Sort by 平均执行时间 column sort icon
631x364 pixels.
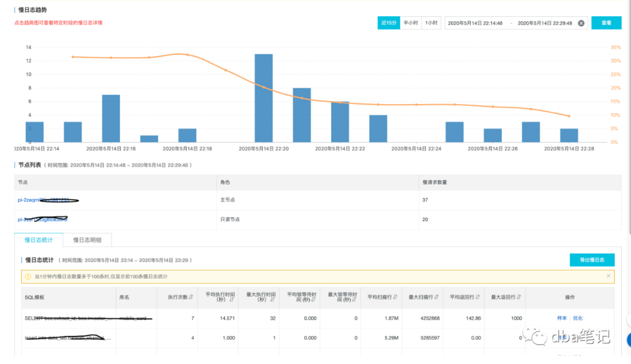click(x=231, y=301)
